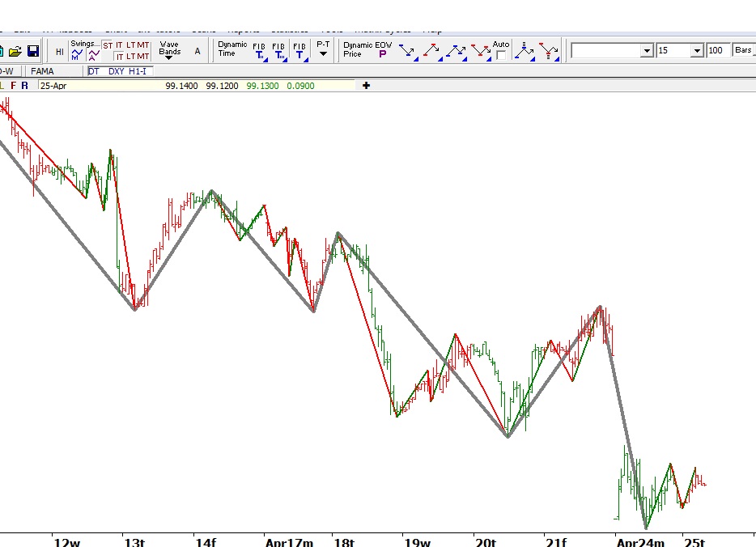756x547 pixels.
Task: Select the blue swing tool with dotted top
Action: coord(525,52)
